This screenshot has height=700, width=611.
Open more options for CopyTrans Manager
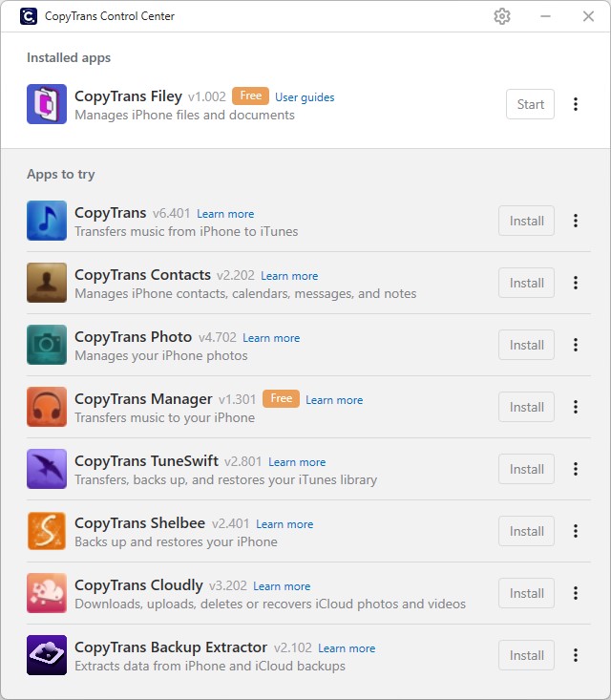[x=576, y=407]
